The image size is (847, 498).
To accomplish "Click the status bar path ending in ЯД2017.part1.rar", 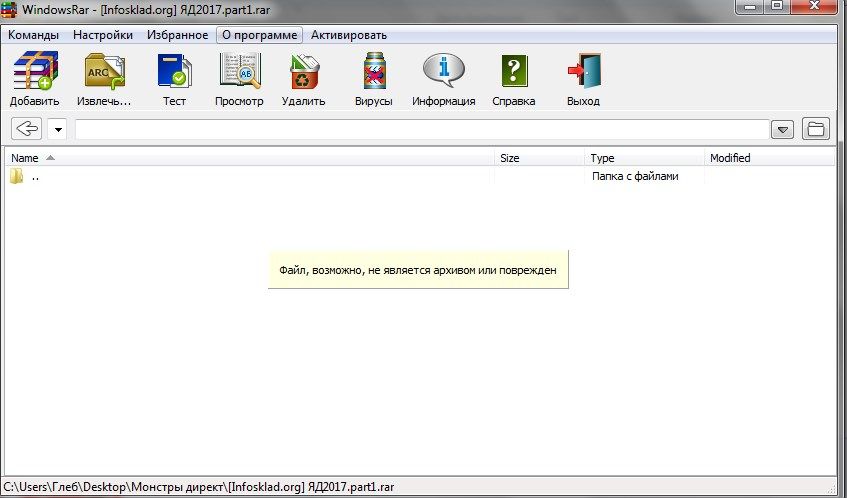I will point(199,487).
